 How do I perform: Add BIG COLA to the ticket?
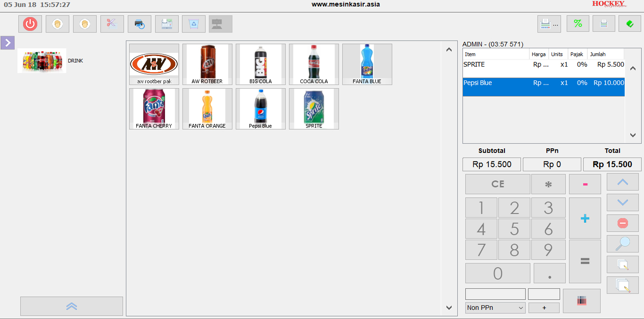[x=261, y=64]
